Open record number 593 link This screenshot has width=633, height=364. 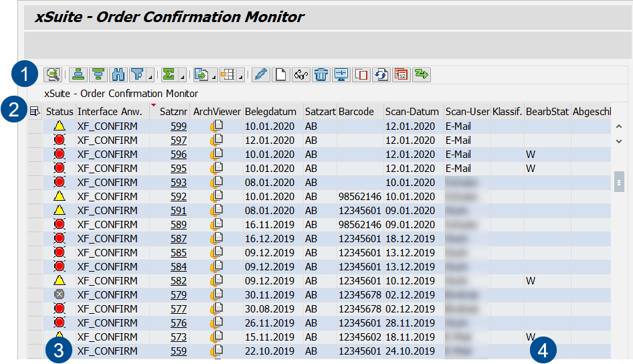pyautogui.click(x=179, y=183)
